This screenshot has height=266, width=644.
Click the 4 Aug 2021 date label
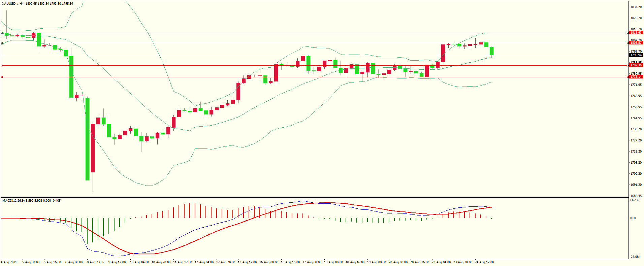click(9, 262)
